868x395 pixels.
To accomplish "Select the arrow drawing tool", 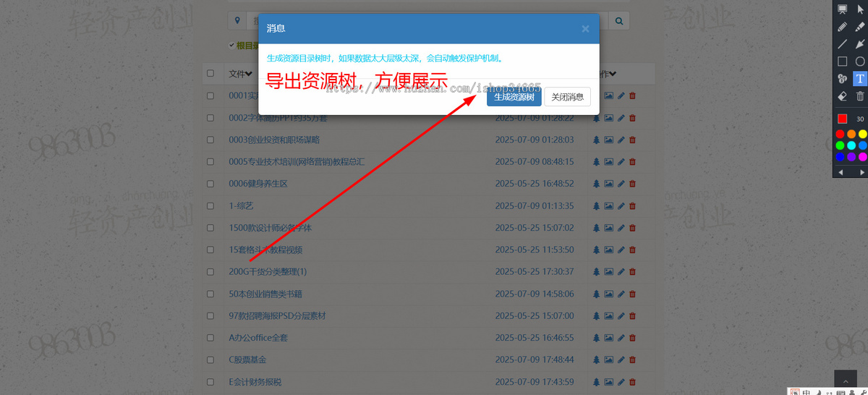I will pos(860,44).
